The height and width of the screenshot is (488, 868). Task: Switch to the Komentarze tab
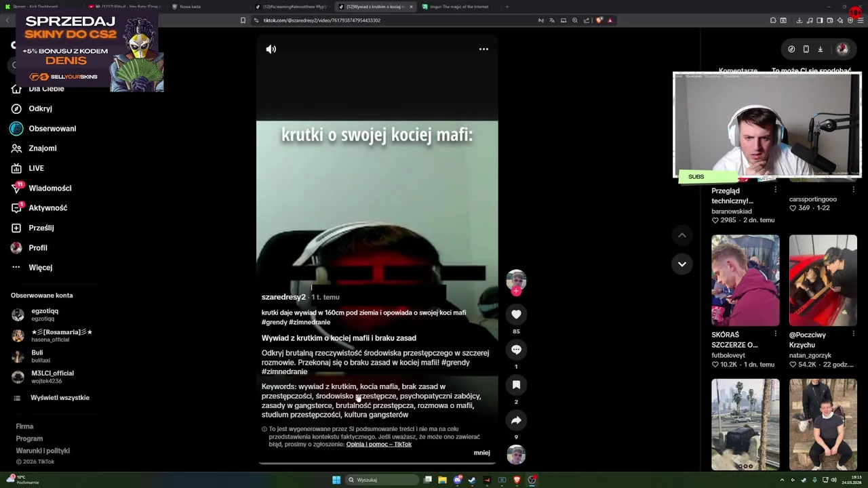(738, 70)
